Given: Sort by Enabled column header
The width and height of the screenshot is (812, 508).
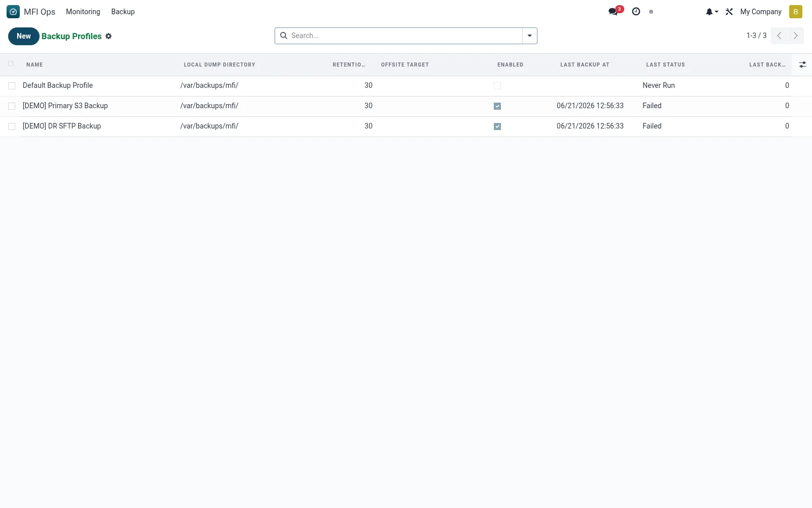Looking at the screenshot, I should click(x=510, y=65).
